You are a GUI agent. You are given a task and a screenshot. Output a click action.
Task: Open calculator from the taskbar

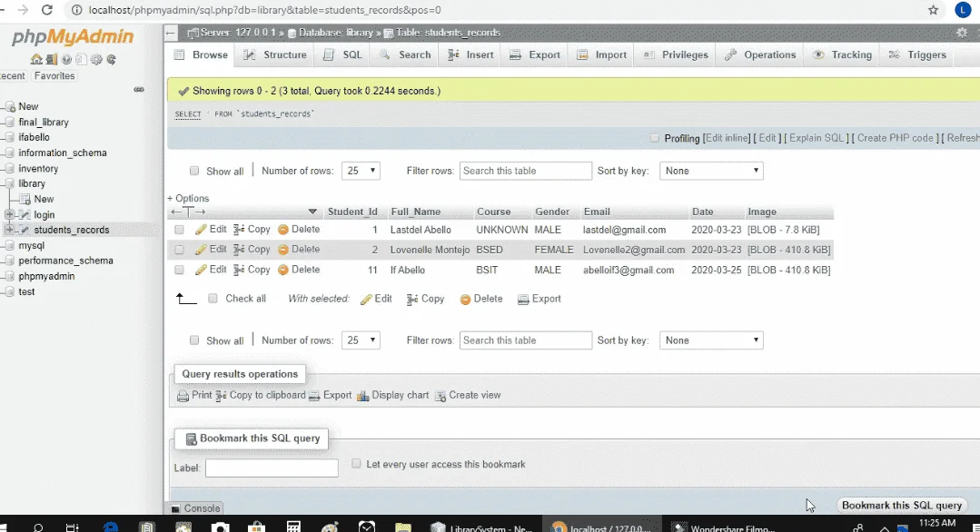293,527
